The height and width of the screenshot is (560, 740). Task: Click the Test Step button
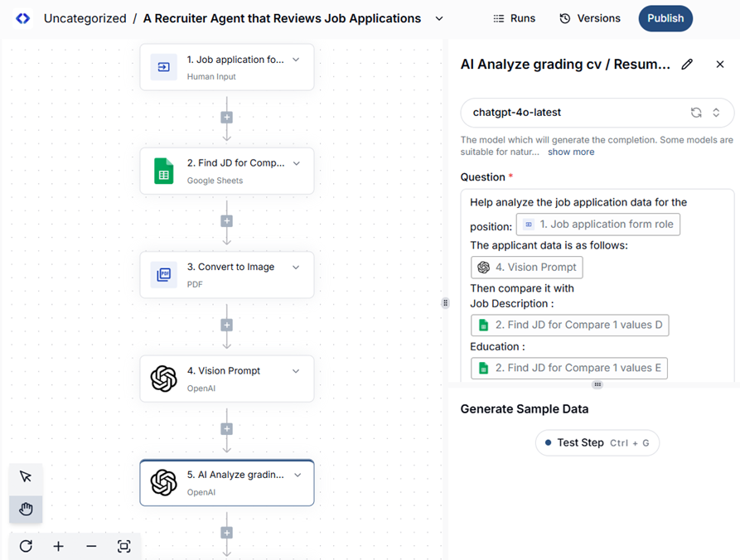pos(597,443)
